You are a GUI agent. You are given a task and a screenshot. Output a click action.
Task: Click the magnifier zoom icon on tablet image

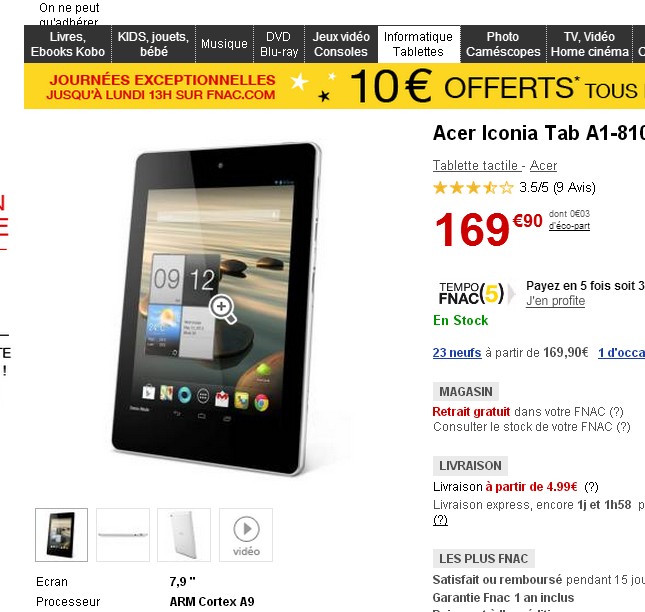pos(223,309)
